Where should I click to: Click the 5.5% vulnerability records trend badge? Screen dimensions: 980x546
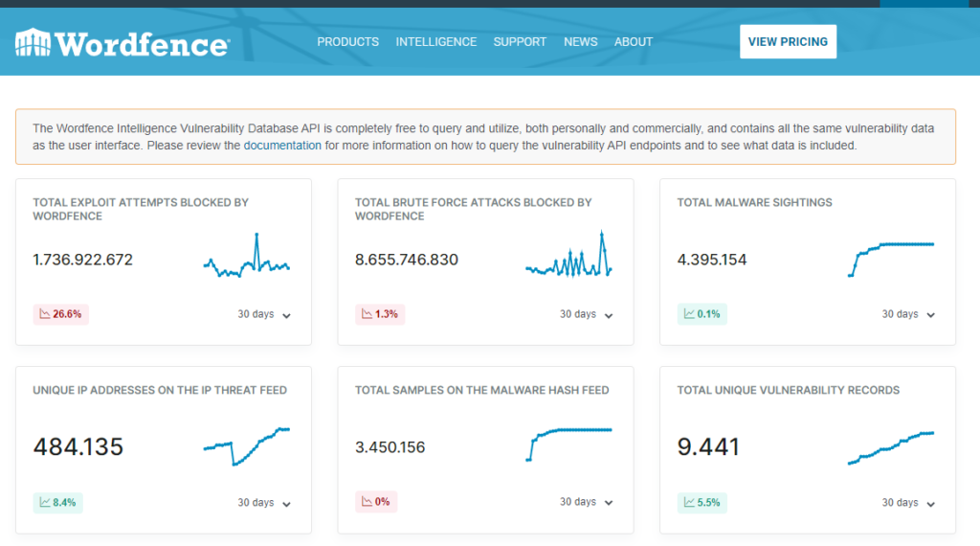[702, 502]
